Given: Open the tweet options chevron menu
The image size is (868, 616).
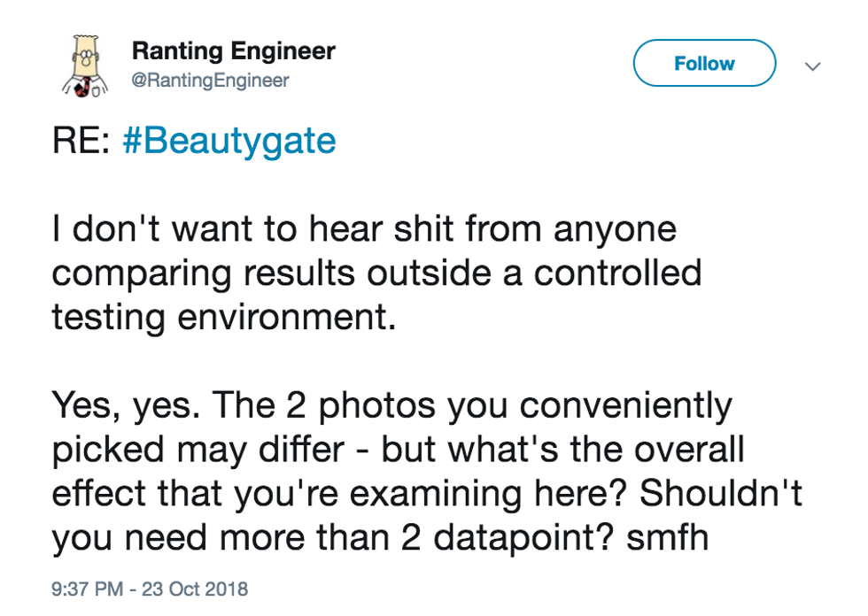Looking at the screenshot, I should point(812,65).
